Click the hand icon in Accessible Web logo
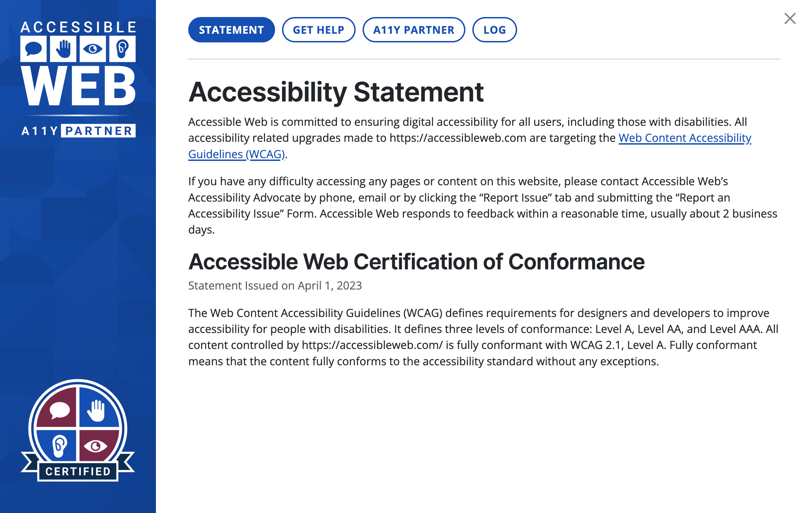 point(63,49)
